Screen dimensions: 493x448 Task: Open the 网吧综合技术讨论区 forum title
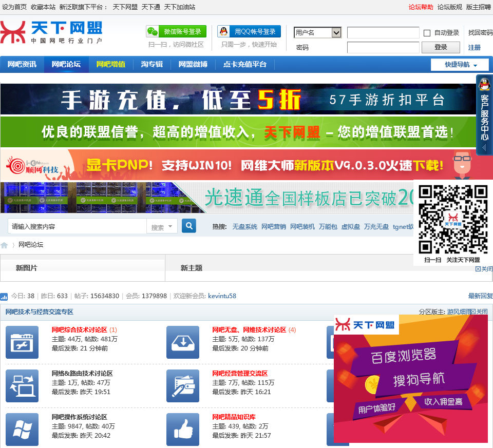(80, 330)
